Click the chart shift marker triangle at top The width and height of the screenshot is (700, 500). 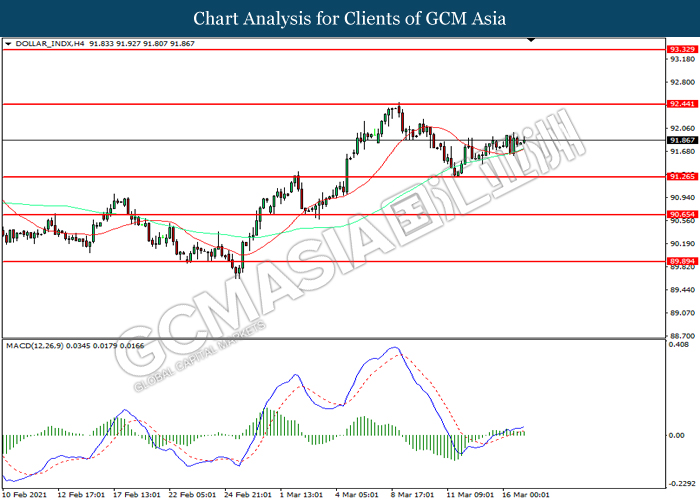(x=531, y=40)
